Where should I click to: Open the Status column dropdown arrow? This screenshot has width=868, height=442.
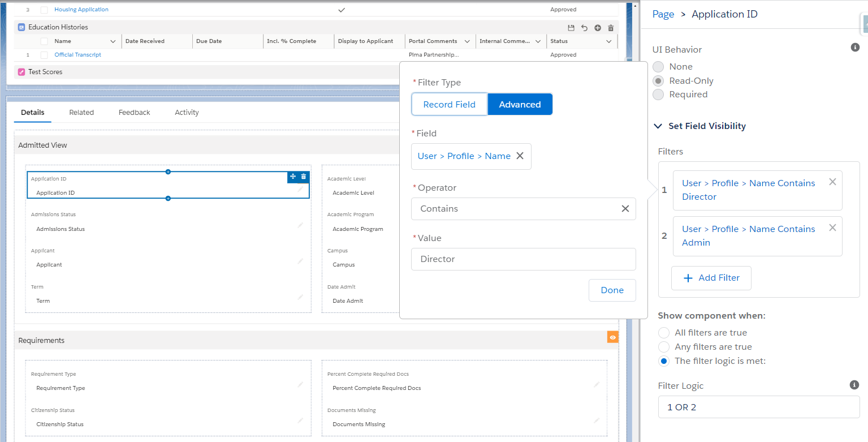click(609, 41)
